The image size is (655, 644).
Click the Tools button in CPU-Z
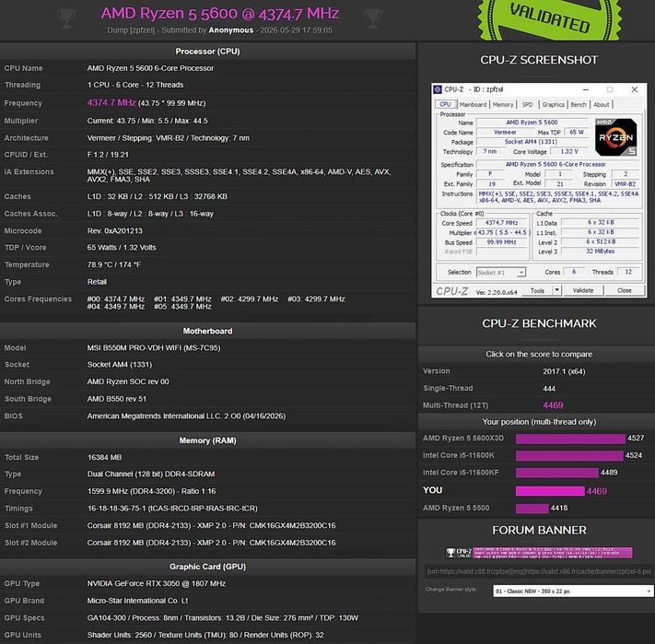point(537,290)
